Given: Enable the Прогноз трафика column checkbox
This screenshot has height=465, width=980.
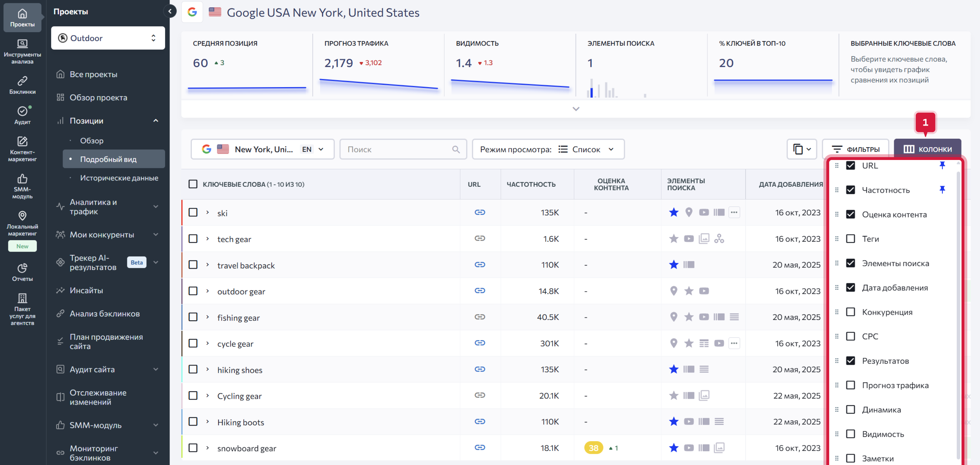Looking at the screenshot, I should click(850, 385).
